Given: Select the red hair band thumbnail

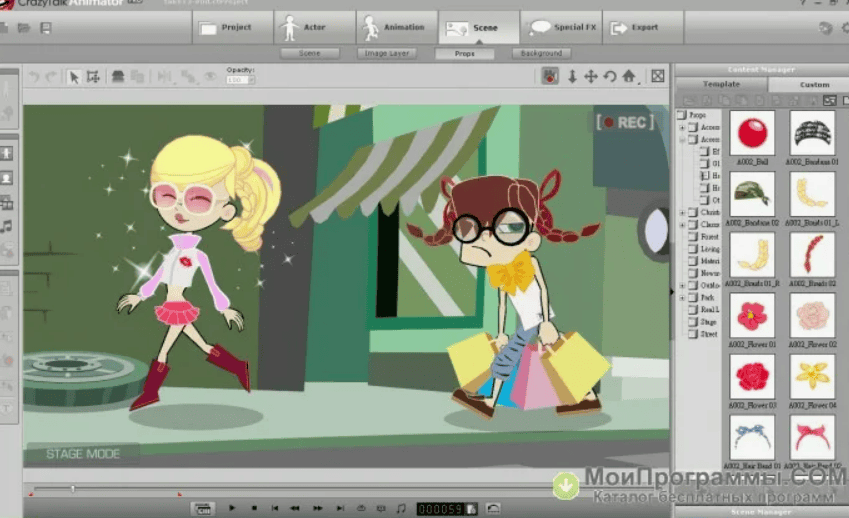Looking at the screenshot, I should 812,437.
